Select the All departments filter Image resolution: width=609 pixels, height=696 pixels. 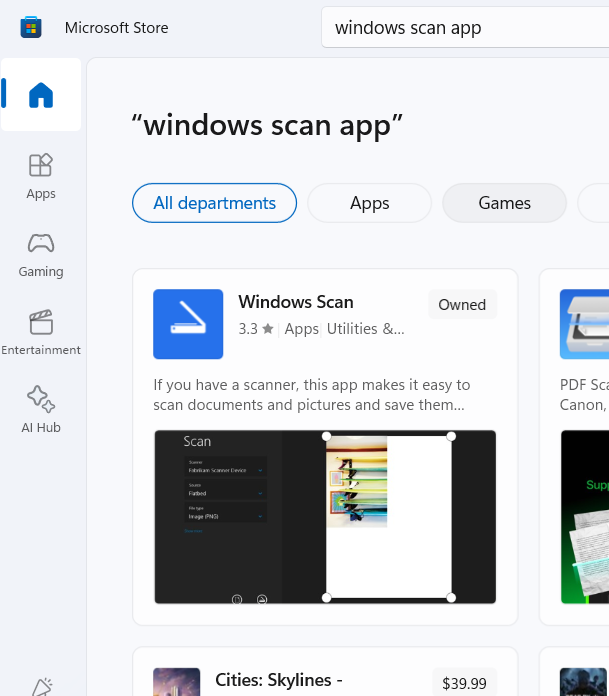click(x=214, y=203)
